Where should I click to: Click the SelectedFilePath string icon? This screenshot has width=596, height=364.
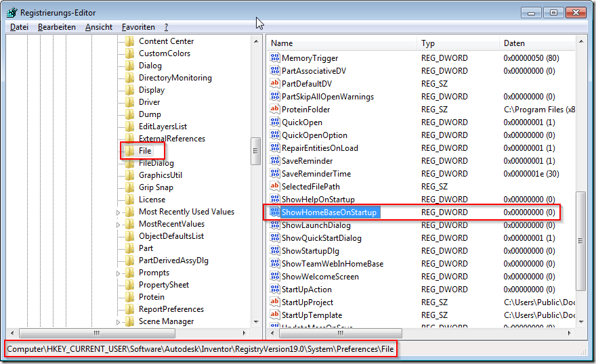(x=274, y=186)
